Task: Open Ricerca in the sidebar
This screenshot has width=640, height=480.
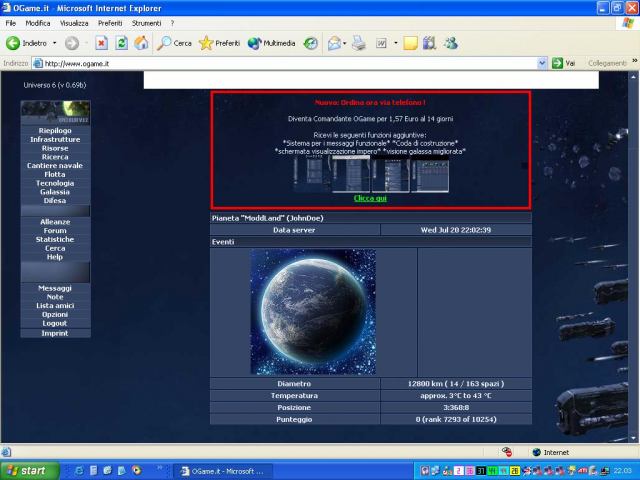Action: (x=55, y=157)
